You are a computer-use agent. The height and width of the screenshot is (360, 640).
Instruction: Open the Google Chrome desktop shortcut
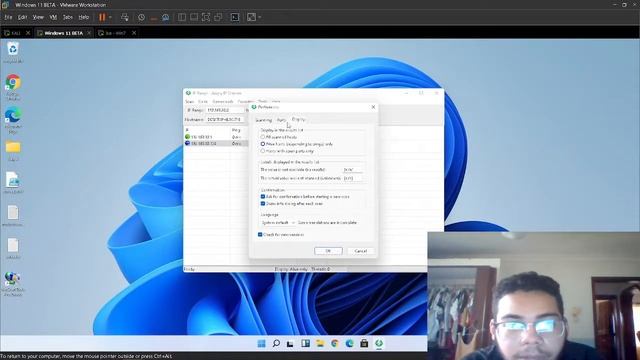(x=13, y=87)
